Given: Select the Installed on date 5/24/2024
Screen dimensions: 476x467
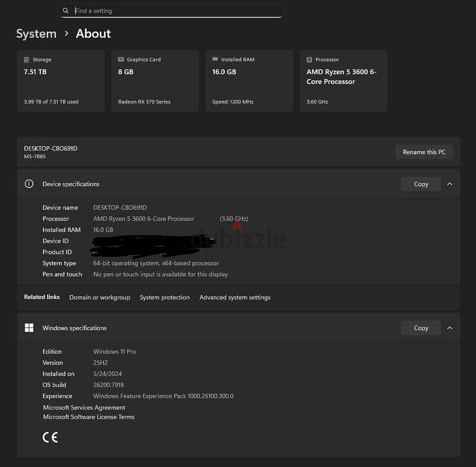Looking at the screenshot, I should (x=108, y=374).
